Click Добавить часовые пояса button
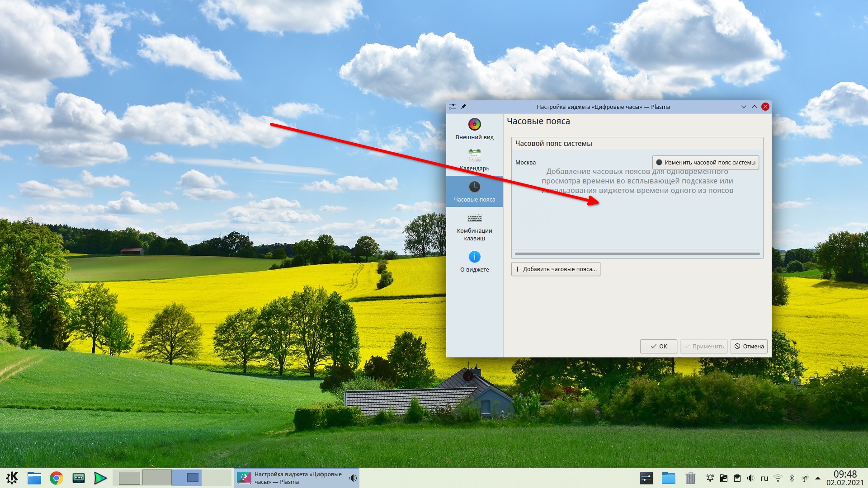The height and width of the screenshot is (488, 868). (556, 269)
